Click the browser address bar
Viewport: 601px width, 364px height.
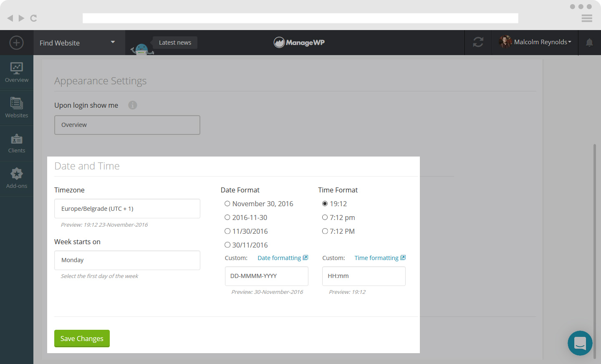point(300,18)
